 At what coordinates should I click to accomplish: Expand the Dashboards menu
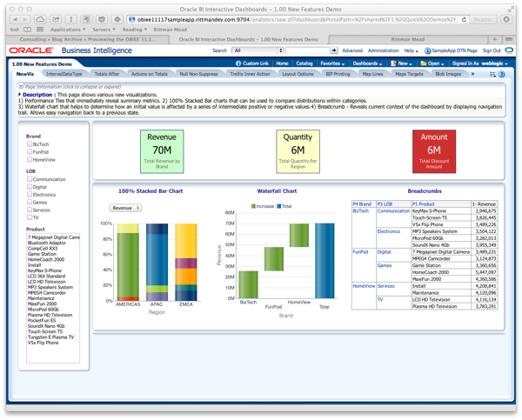[367, 63]
